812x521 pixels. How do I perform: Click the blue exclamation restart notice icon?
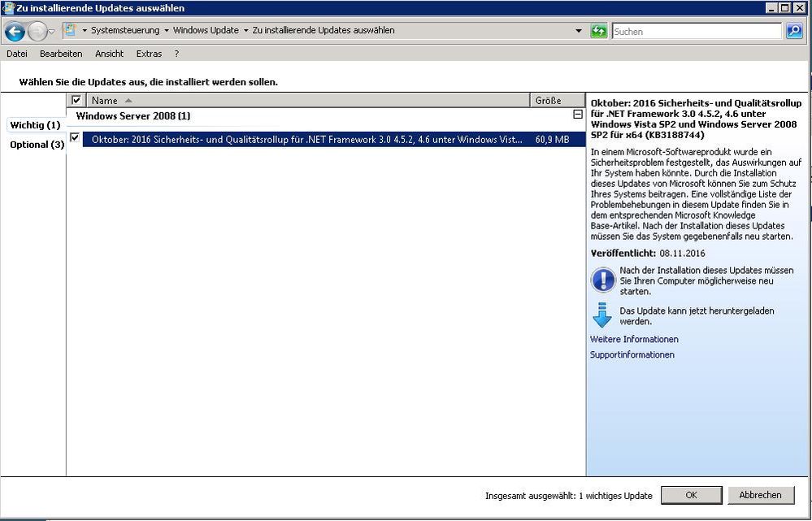coord(603,280)
